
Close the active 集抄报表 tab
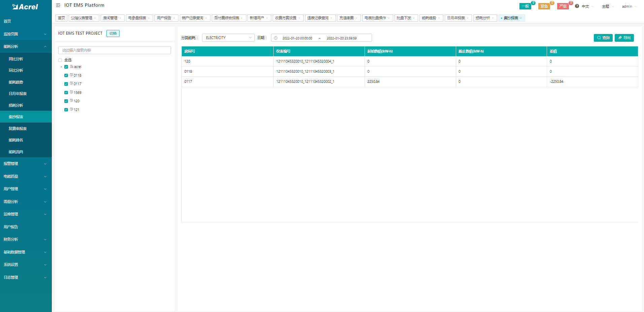point(521,18)
